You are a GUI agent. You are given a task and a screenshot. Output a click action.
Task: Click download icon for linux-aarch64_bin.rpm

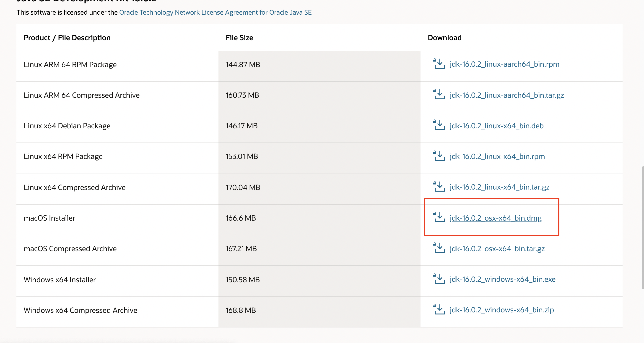click(x=439, y=63)
